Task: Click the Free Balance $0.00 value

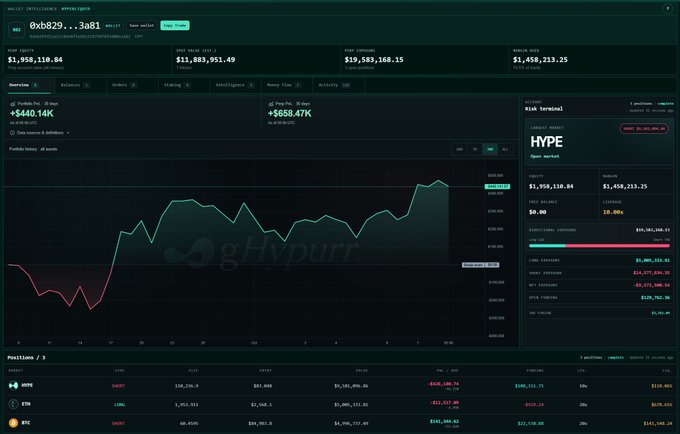Action: (x=538, y=212)
